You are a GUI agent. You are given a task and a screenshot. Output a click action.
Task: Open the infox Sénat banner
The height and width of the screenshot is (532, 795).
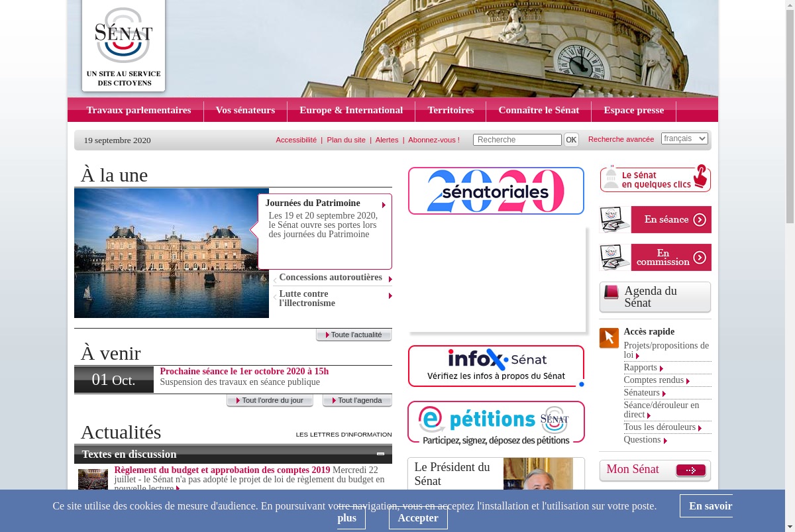496,366
